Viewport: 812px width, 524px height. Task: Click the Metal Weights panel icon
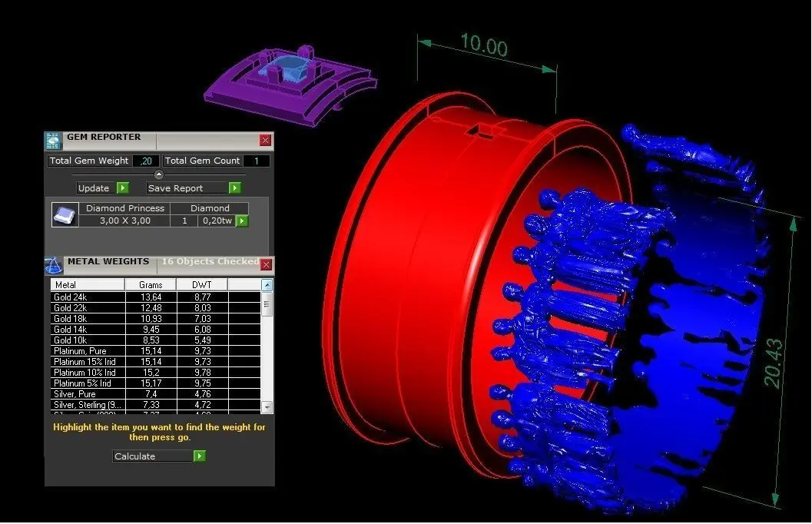[53, 266]
